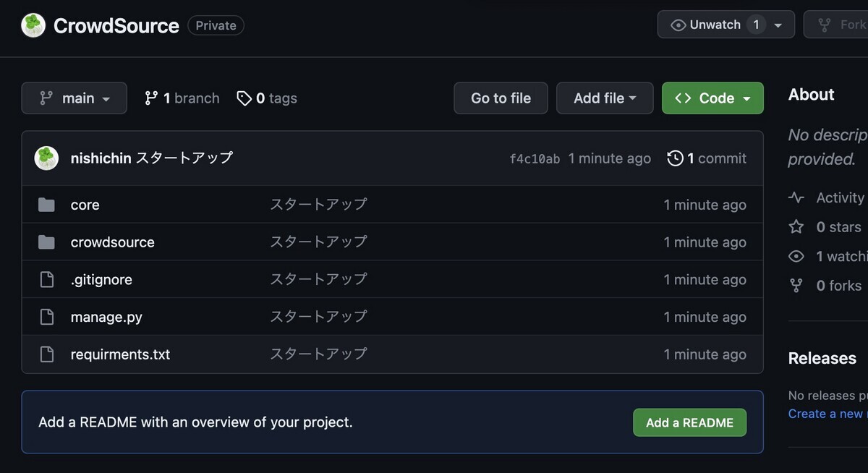
Task: Click the star icon next to '0 stars'
Action: (x=796, y=226)
